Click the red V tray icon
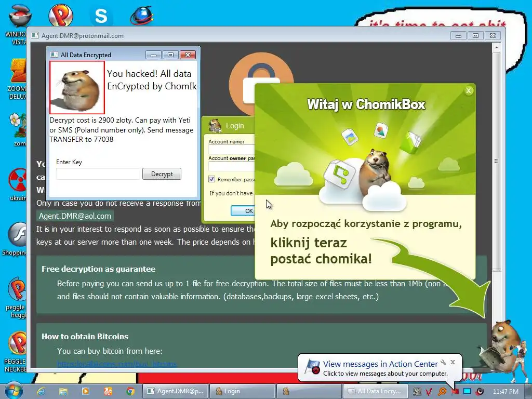 [429, 392]
